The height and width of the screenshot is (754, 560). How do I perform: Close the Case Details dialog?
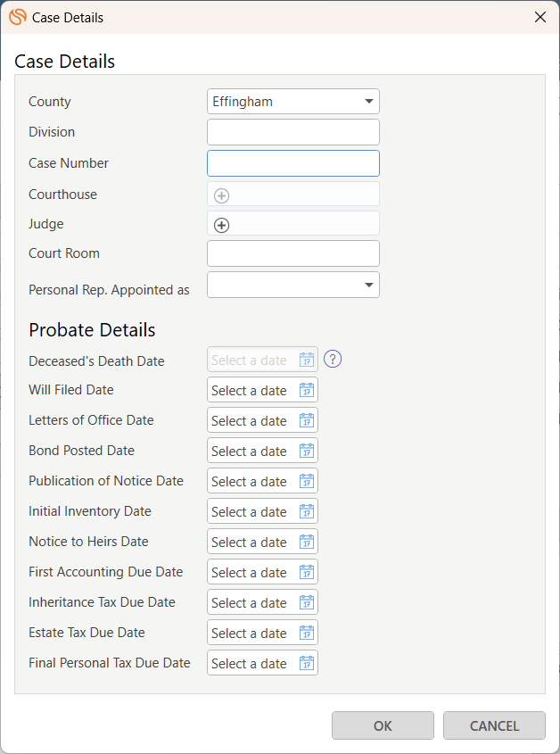540,17
